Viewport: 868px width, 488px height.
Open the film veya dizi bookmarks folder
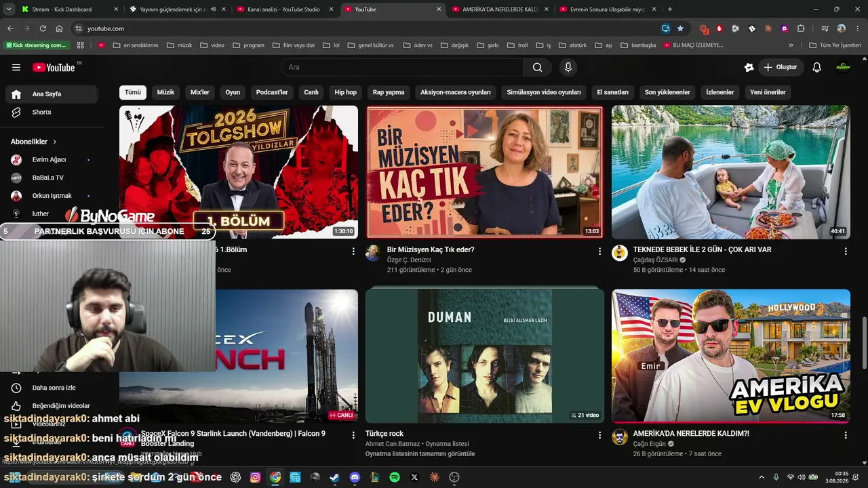[x=293, y=45]
